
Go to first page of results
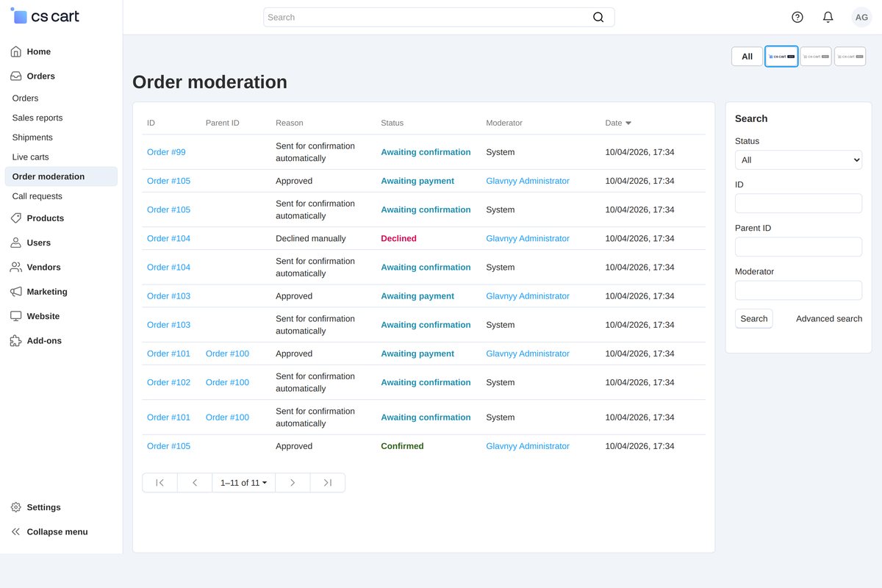pyautogui.click(x=159, y=483)
